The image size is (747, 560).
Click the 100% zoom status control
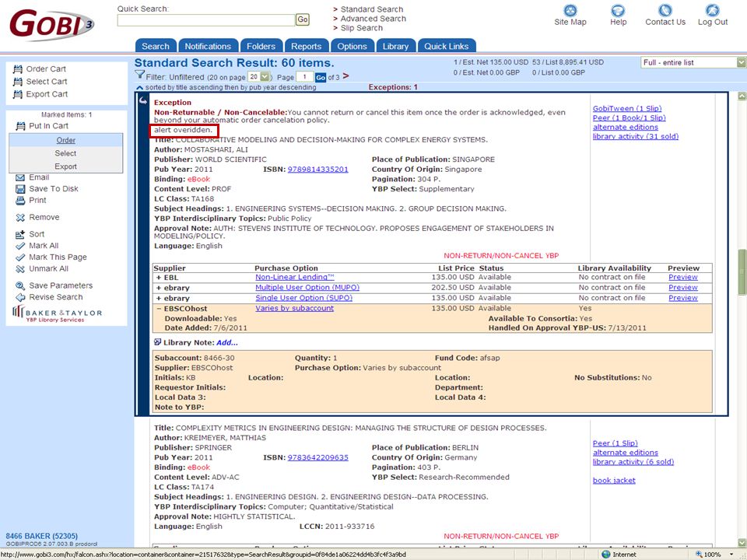[x=713, y=555]
